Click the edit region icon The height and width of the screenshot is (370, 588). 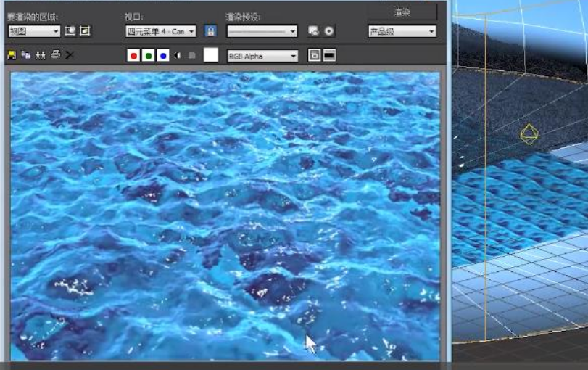click(x=70, y=31)
